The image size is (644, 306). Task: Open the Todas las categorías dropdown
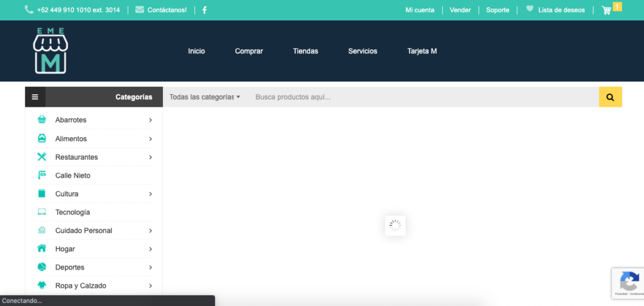204,97
